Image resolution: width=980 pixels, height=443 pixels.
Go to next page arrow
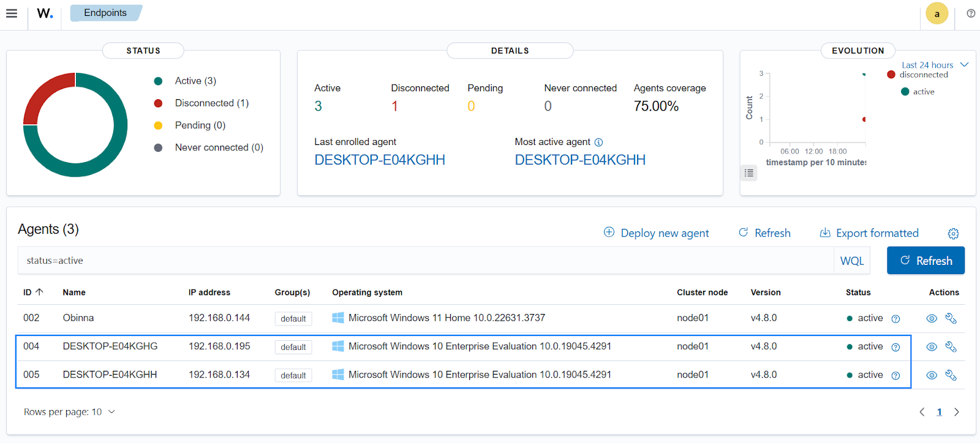957,412
